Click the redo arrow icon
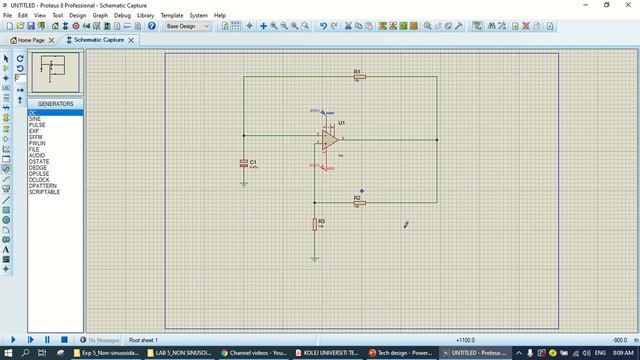The height and width of the screenshot is (360, 640). click(x=334, y=26)
